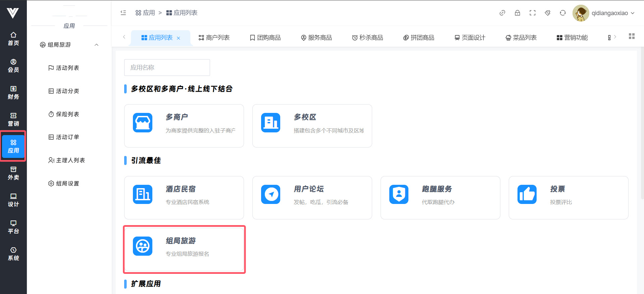Collapse the 组局旅游 menu group
Viewport: 644px width, 294px height.
[96, 45]
